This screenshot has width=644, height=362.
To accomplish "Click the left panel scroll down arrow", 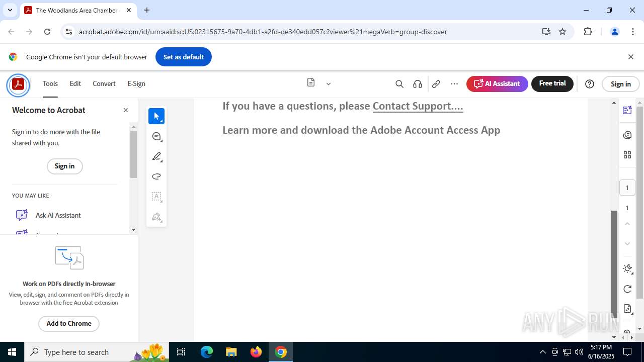I will [133, 230].
